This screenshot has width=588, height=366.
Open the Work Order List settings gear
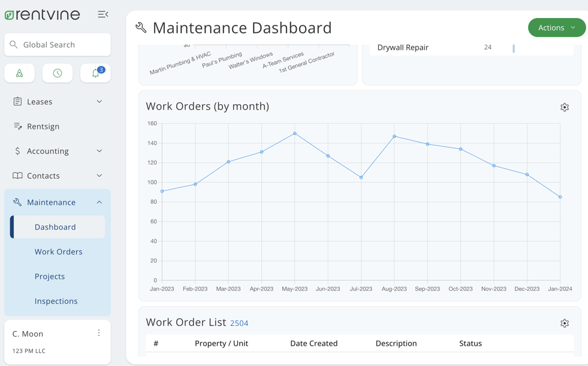[564, 323]
